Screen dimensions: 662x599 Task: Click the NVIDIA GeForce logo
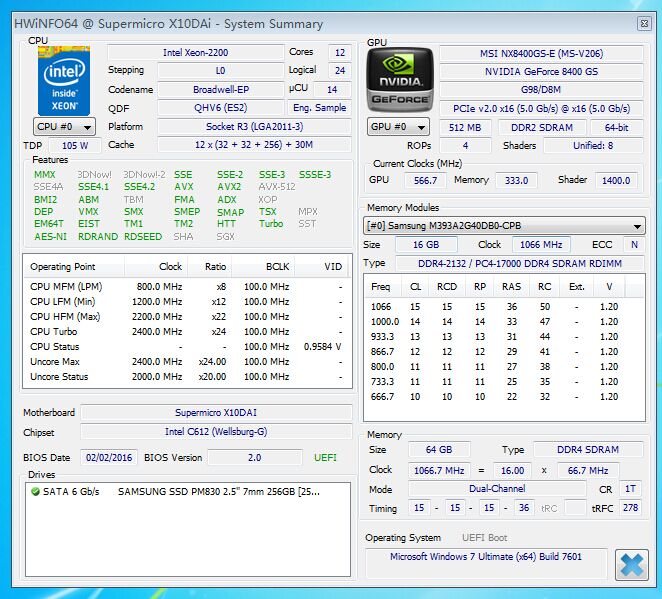(x=400, y=79)
